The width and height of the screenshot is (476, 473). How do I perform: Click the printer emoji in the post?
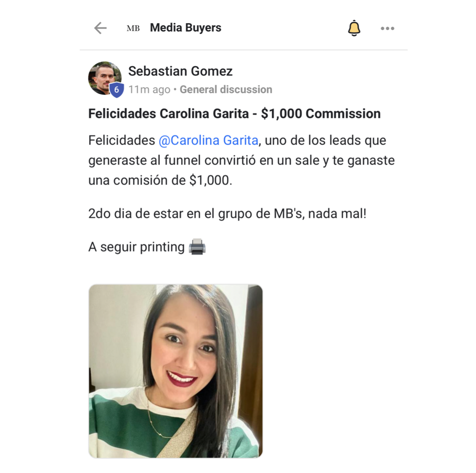tap(197, 246)
